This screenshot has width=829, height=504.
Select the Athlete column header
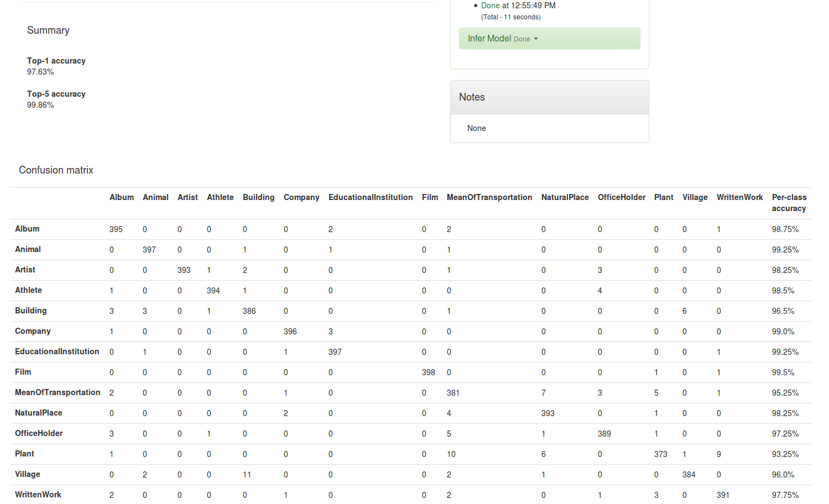[x=220, y=197]
